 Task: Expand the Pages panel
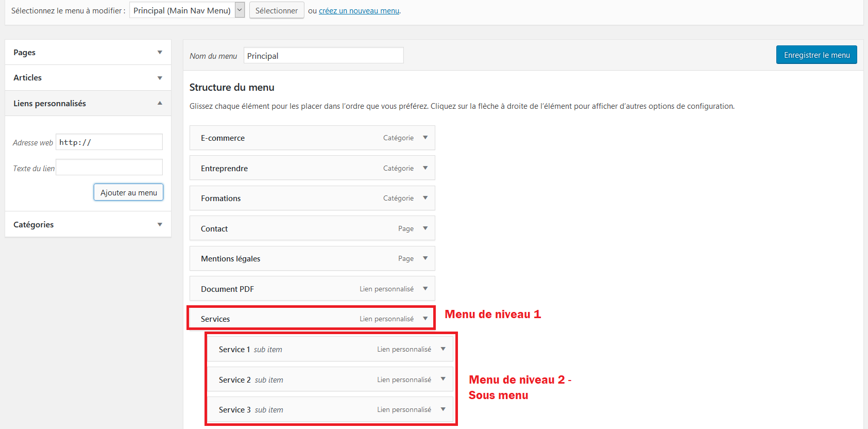(x=160, y=52)
